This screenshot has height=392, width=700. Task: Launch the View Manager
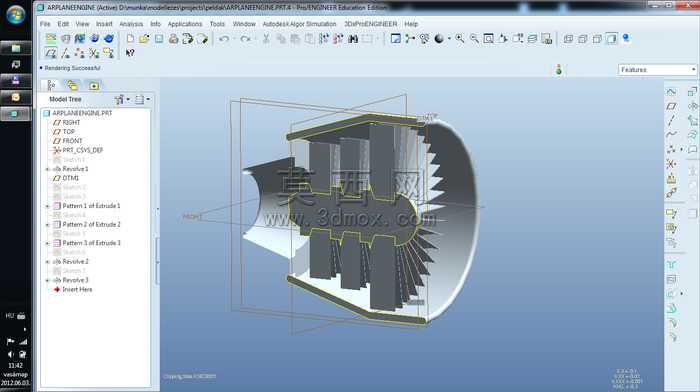pos(546,39)
